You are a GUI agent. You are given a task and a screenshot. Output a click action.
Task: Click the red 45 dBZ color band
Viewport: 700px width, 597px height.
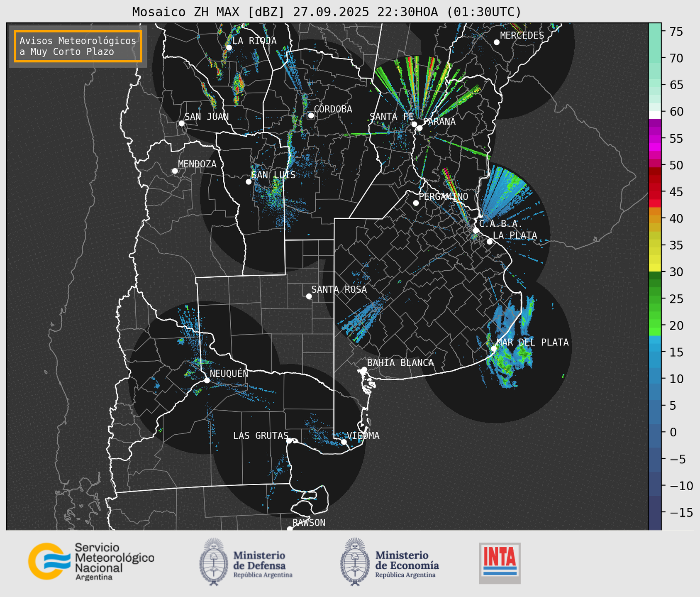coord(654,192)
